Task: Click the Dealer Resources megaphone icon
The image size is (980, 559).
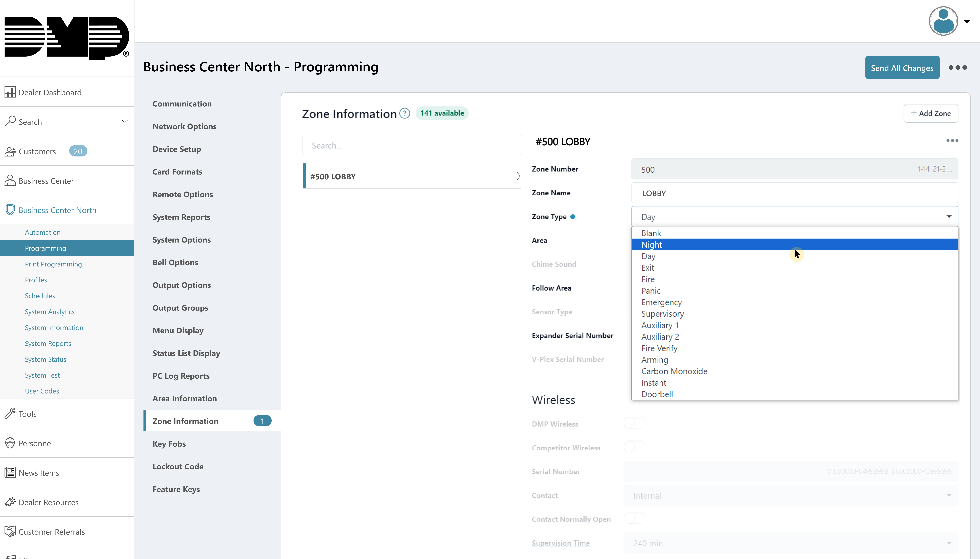Action: (x=10, y=502)
